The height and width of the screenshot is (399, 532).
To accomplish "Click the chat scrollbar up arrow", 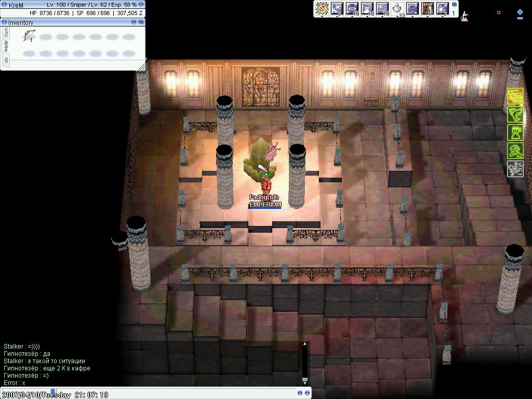I will click(304, 344).
